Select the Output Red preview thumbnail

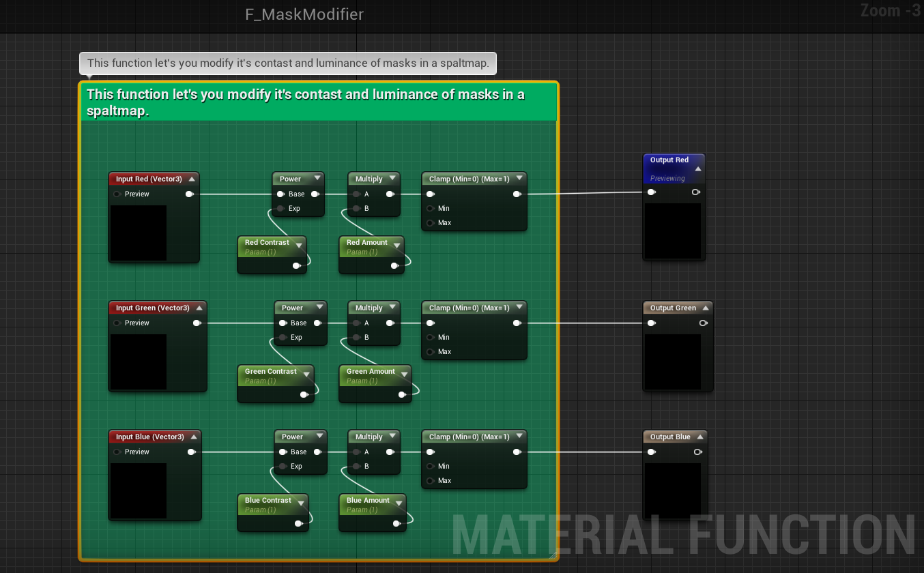(x=673, y=231)
